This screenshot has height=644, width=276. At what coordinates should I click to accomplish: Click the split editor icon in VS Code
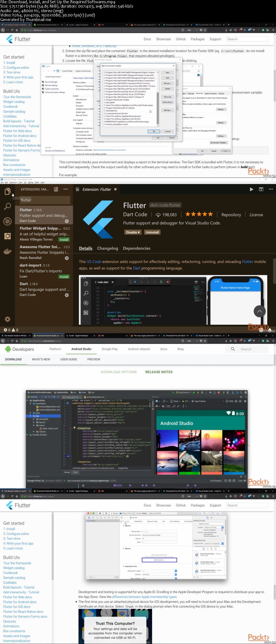[x=261, y=189]
